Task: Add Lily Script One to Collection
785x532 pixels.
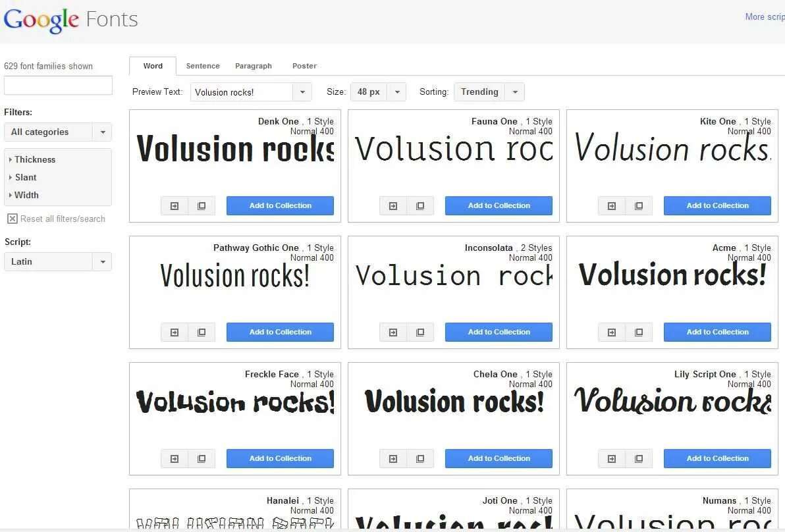Action: (717, 458)
